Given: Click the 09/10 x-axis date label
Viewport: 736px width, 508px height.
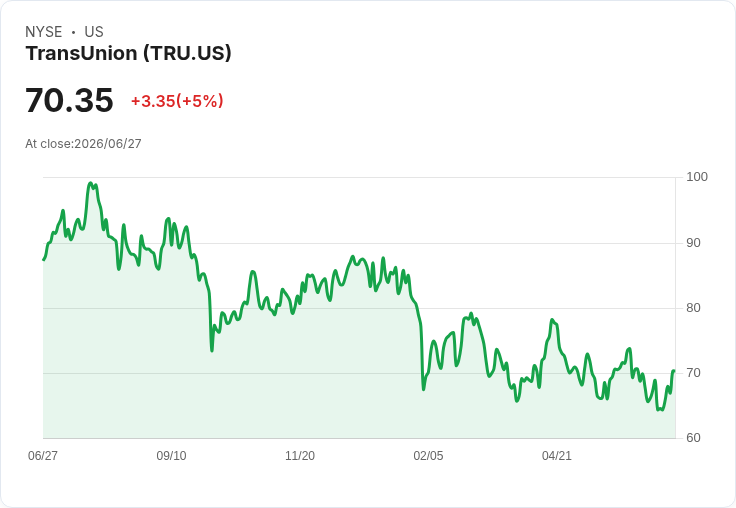Looking at the screenshot, I should pyautogui.click(x=171, y=455).
